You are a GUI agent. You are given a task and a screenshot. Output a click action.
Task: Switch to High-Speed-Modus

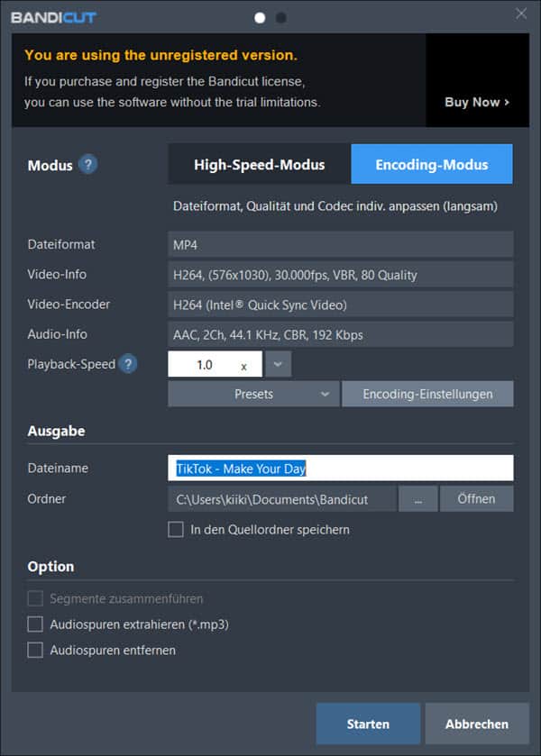259,164
